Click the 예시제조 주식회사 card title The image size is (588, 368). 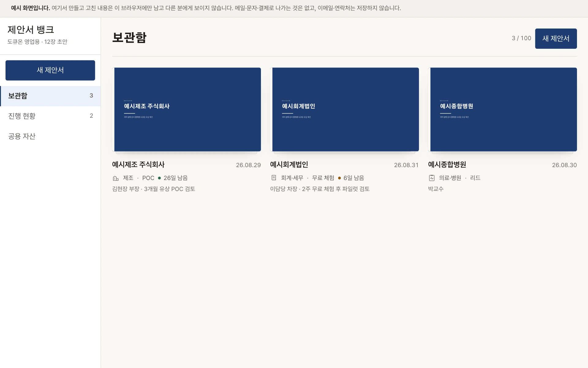138,165
